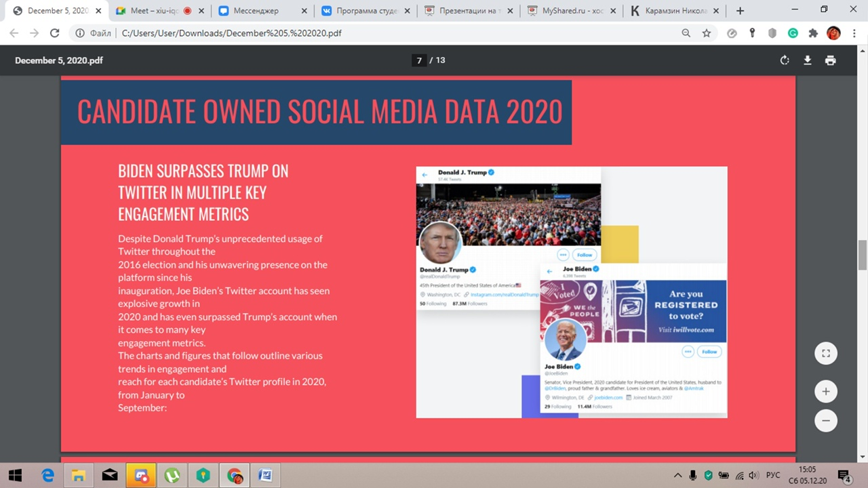Open the Grammarly extension icon
Viewport: 868px width, 488px height.
793,33
